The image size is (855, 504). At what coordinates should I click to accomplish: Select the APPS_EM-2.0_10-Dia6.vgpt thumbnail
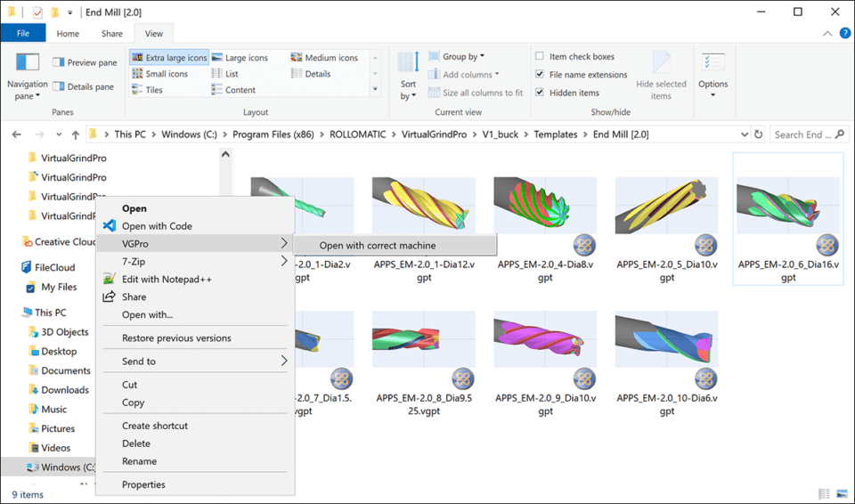tap(666, 339)
